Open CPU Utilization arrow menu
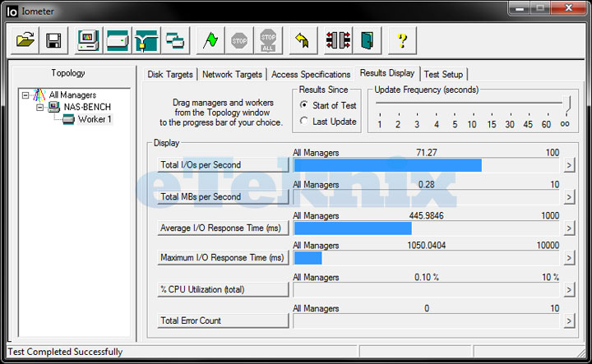 (569, 290)
